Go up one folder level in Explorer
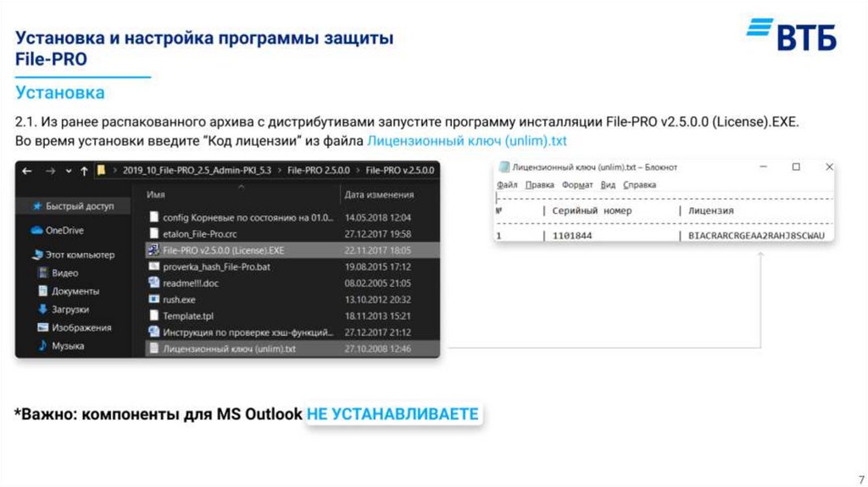The width and height of the screenshot is (868, 487). coord(84,171)
